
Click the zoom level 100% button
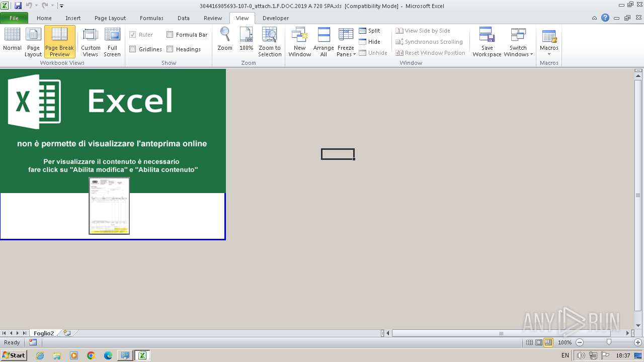(565, 342)
